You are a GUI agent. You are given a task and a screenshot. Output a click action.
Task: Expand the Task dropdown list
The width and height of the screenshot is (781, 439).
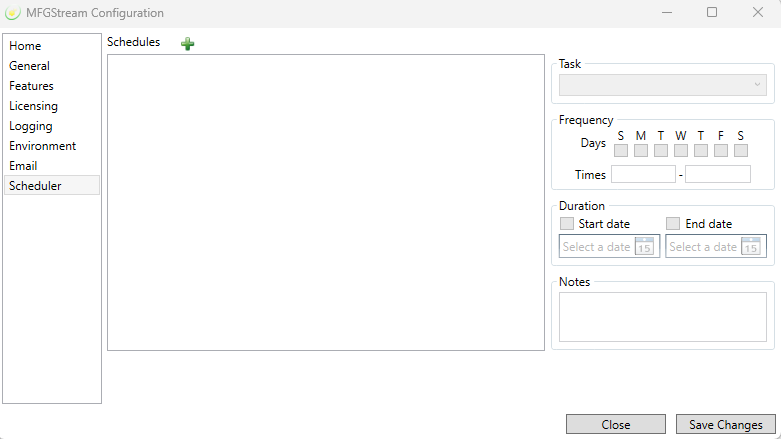pyautogui.click(x=662, y=85)
